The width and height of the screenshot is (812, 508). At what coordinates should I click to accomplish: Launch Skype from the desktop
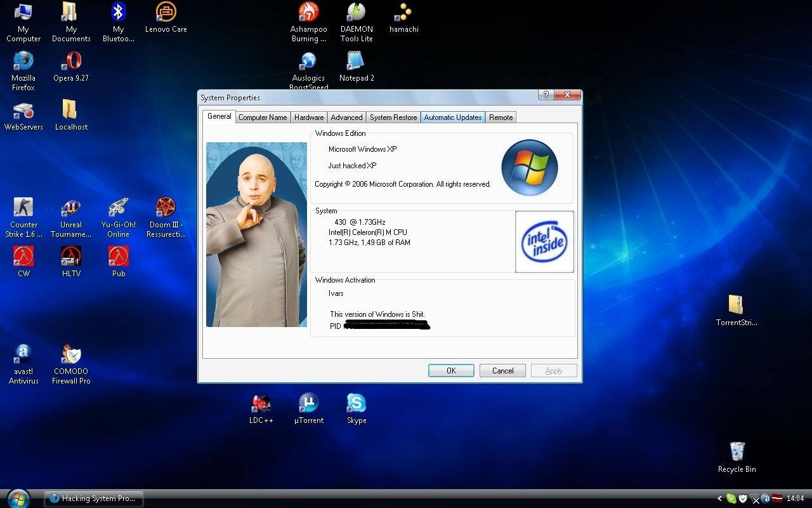pos(357,409)
